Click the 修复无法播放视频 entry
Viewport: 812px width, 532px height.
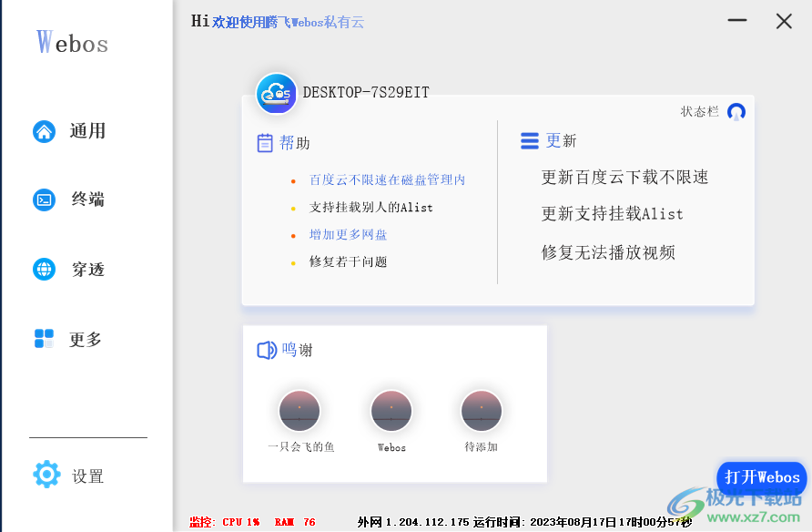click(x=608, y=252)
